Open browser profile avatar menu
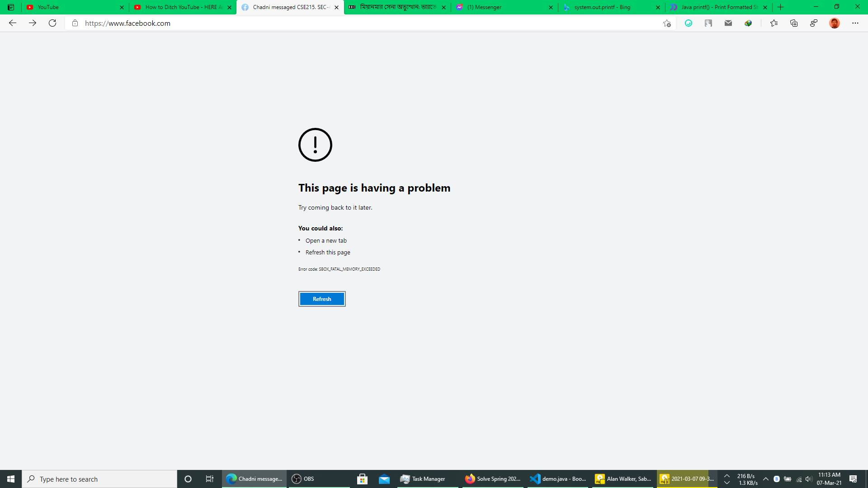 [835, 23]
